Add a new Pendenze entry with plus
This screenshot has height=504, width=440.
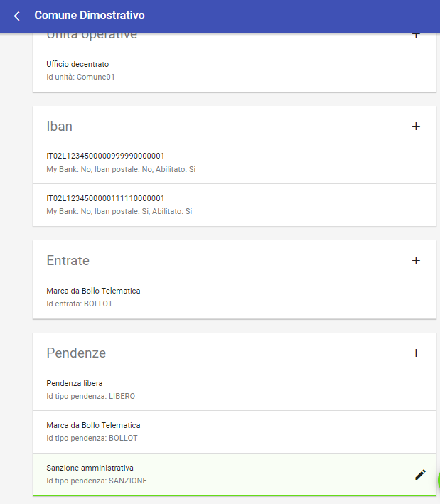point(416,353)
